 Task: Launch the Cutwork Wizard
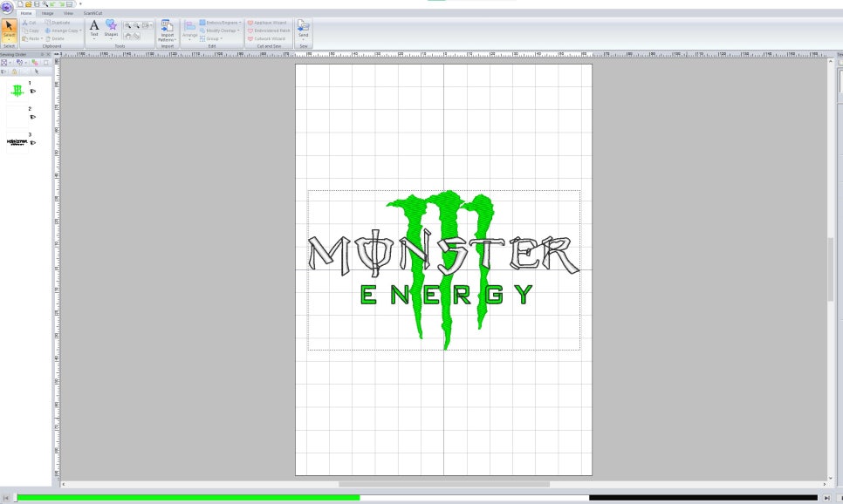click(266, 38)
